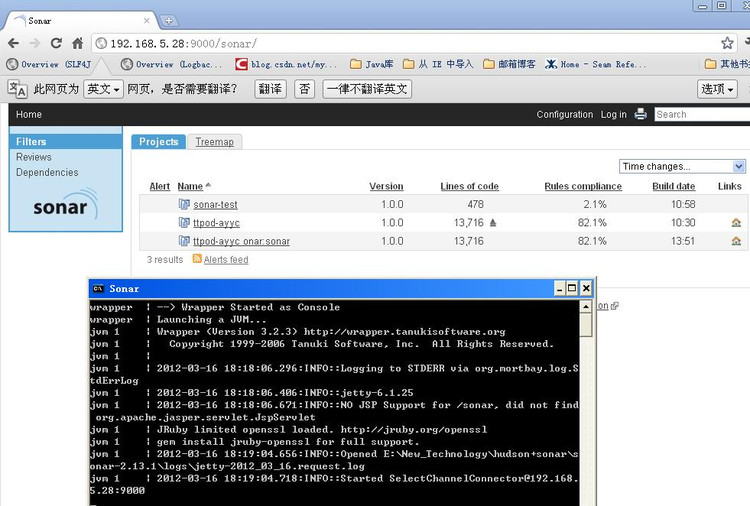Open the browser home page icon
The height and width of the screenshot is (506, 750).
[x=77, y=44]
